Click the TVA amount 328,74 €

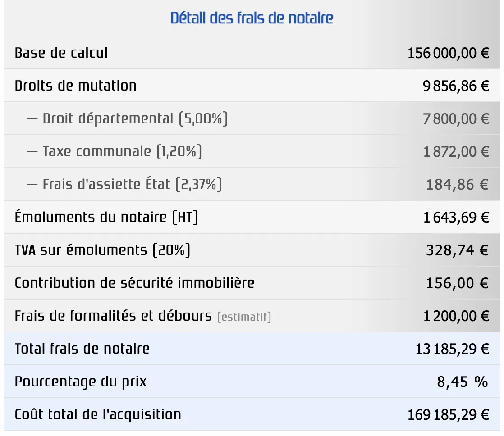pos(457,250)
